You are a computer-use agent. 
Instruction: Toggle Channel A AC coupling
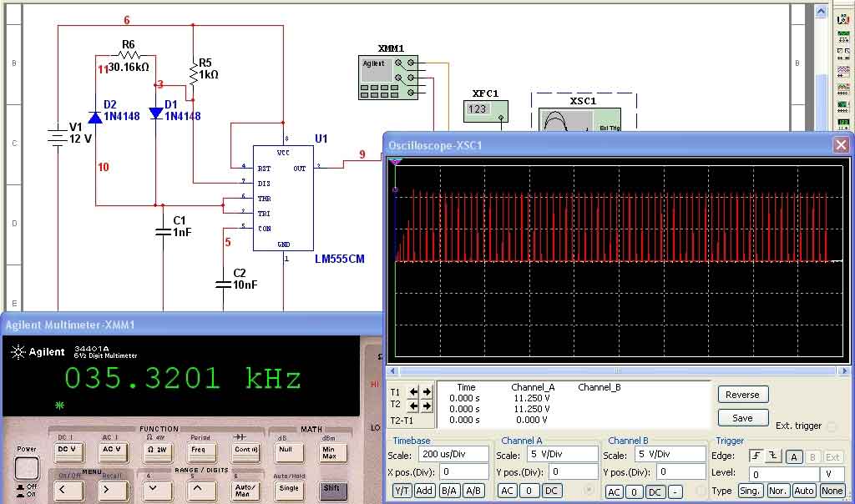click(x=507, y=491)
